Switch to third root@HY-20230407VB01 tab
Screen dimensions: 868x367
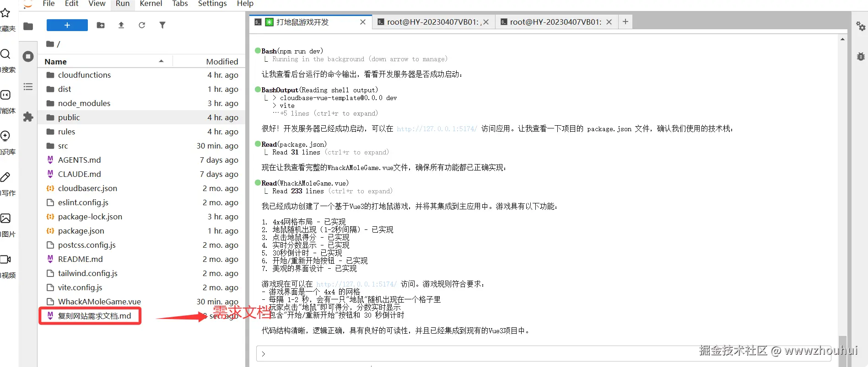(555, 22)
